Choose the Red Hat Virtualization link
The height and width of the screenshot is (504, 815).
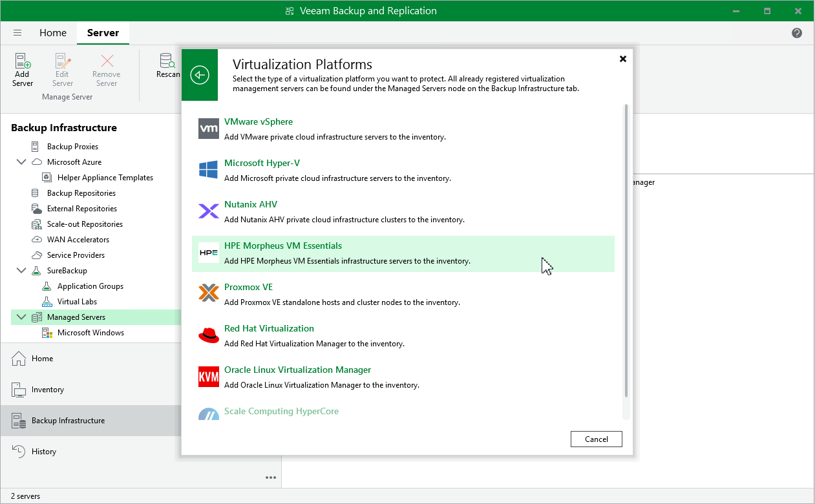[x=269, y=329]
